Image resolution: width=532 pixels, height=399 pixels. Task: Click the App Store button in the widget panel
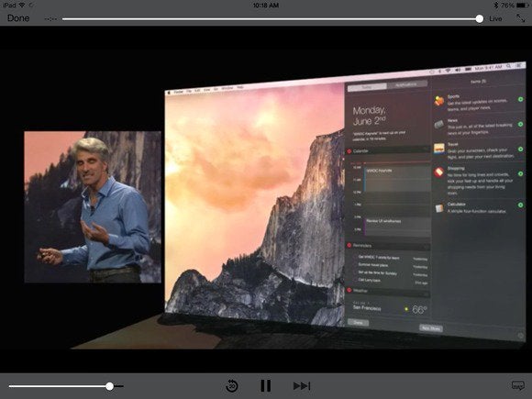(x=431, y=328)
